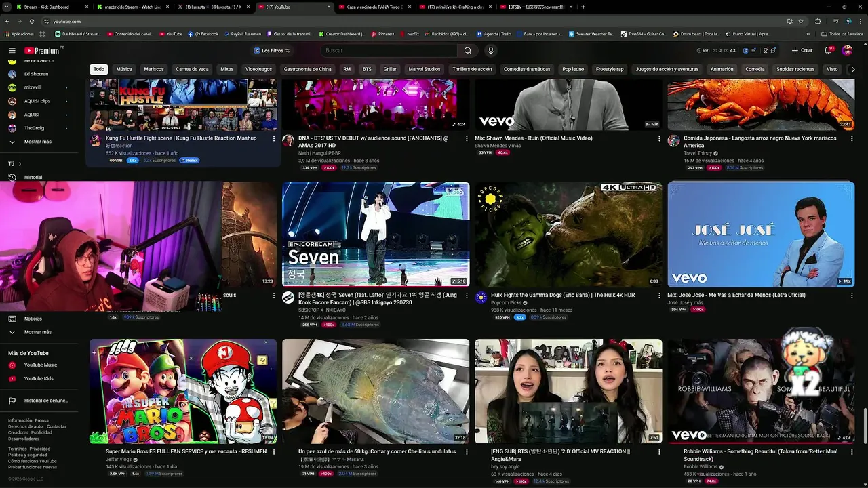The width and height of the screenshot is (868, 488).
Task: Open Kung Fu Hustle Fight scene title
Action: click(x=181, y=138)
